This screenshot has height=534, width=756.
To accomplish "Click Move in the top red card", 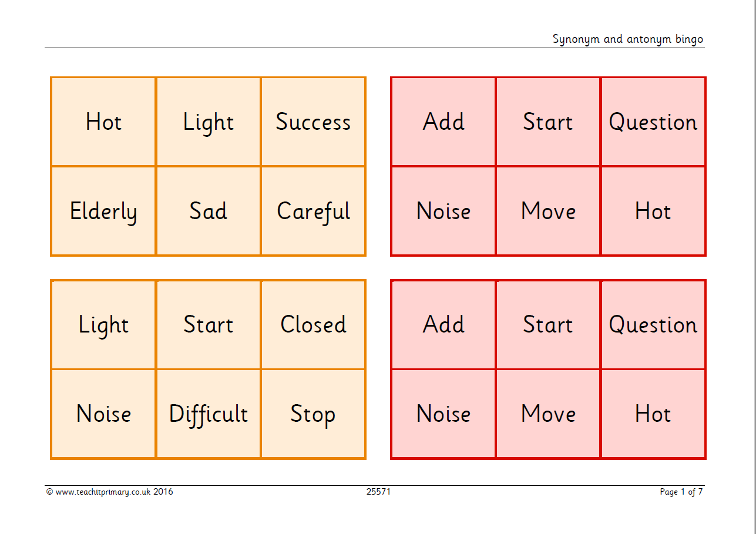I will pyautogui.click(x=548, y=211).
